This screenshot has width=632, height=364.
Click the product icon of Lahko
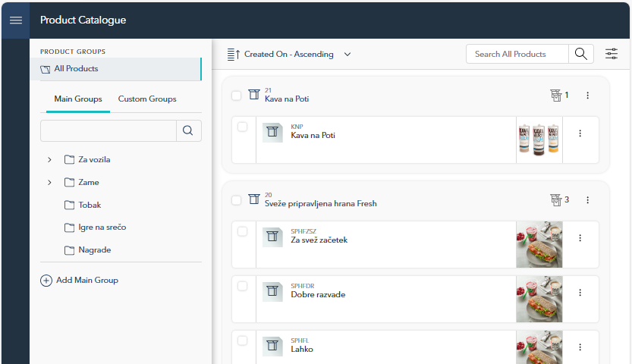point(272,347)
